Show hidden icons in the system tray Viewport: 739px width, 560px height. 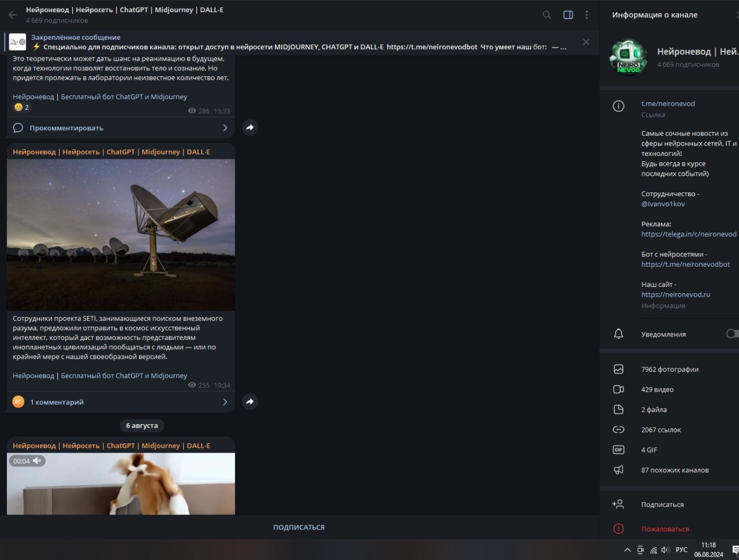628,550
